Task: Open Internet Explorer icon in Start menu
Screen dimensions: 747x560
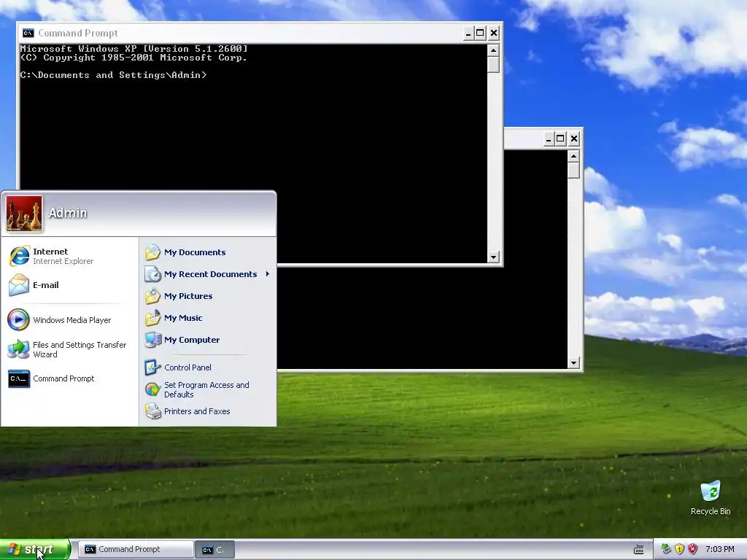Action: (19, 256)
